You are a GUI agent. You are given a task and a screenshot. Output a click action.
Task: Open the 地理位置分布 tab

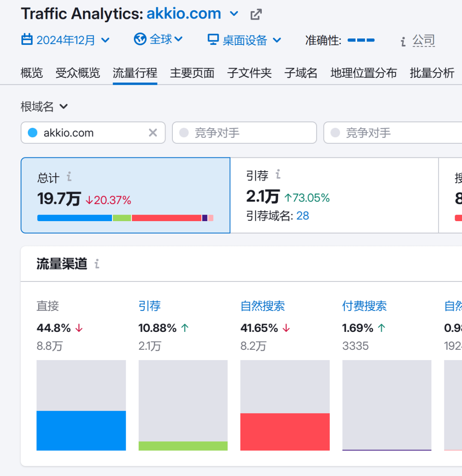pos(364,73)
